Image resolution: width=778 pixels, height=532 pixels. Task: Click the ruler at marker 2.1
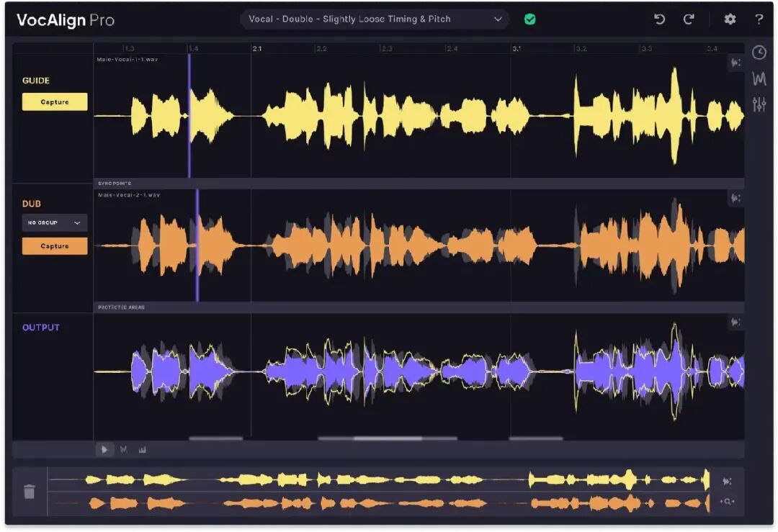click(256, 48)
